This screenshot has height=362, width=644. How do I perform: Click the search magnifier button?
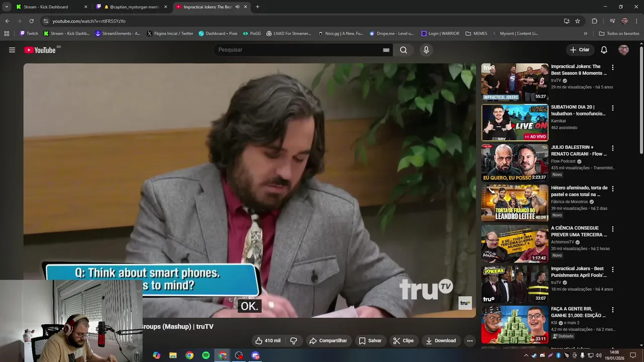404,50
